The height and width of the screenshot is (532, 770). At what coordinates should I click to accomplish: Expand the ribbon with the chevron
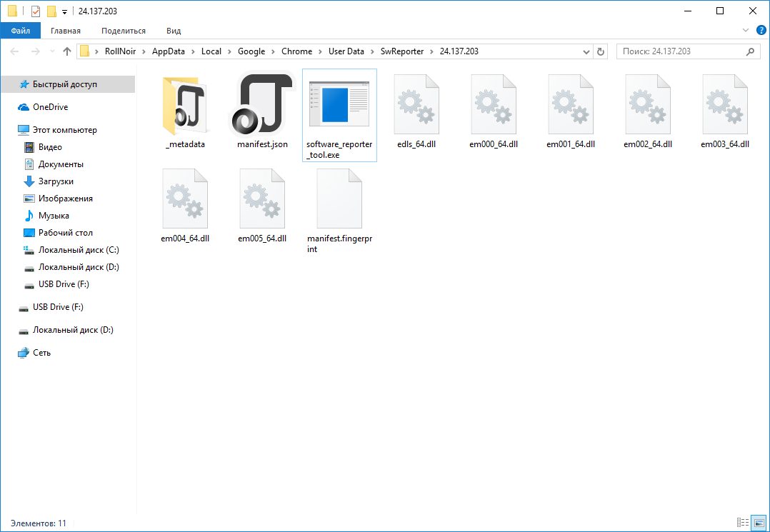746,31
